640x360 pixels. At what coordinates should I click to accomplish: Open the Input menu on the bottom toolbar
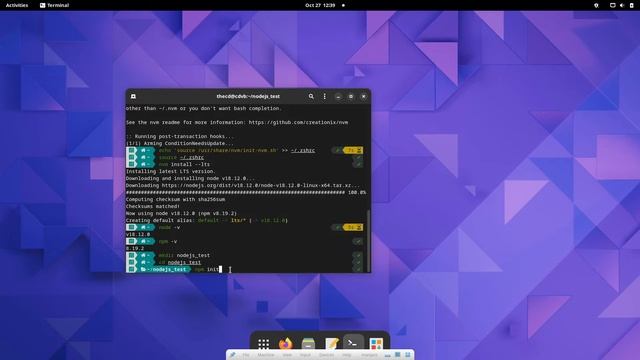305,355
